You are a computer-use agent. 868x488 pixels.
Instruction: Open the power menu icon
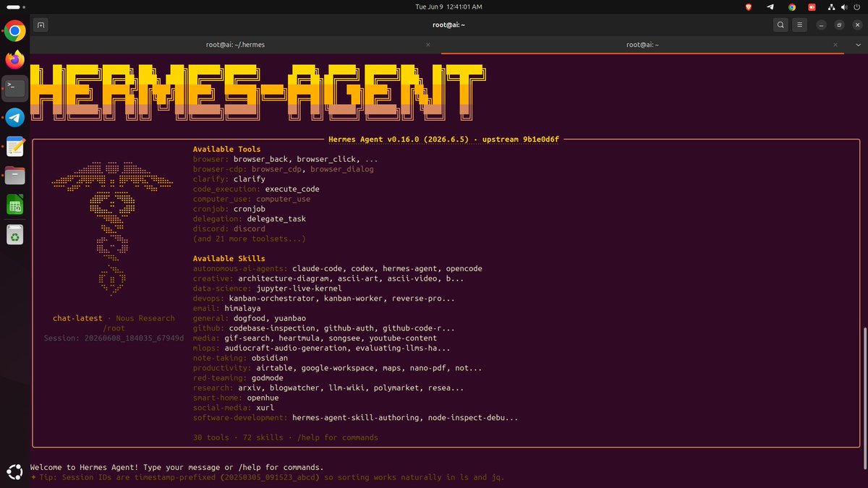tap(858, 7)
